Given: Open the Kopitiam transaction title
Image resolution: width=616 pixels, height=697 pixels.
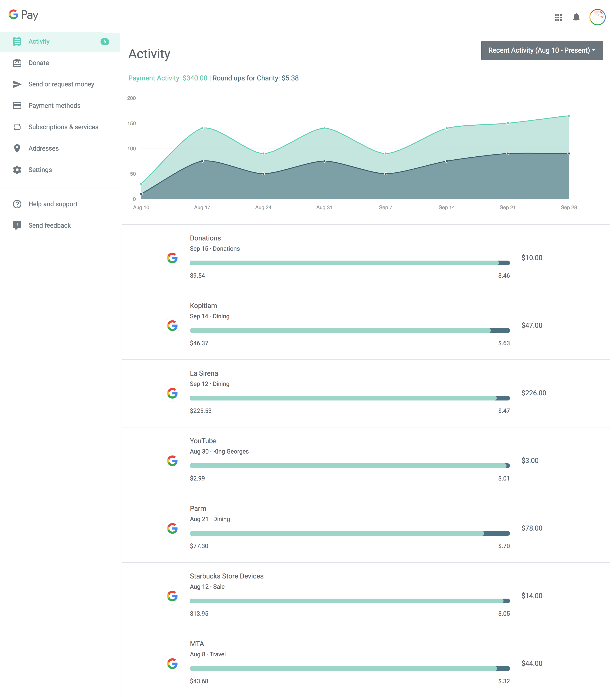Looking at the screenshot, I should tap(203, 305).
